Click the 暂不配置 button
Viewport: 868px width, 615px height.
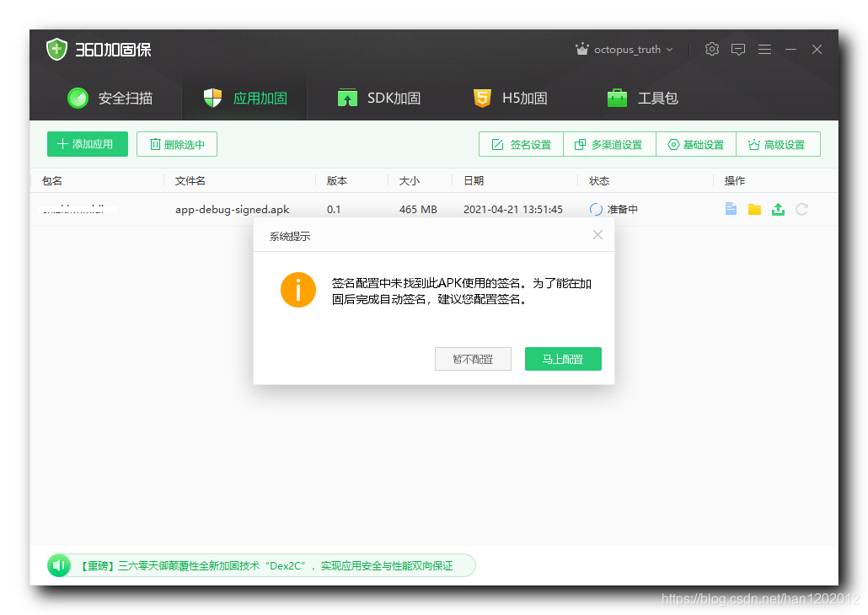[473, 359]
